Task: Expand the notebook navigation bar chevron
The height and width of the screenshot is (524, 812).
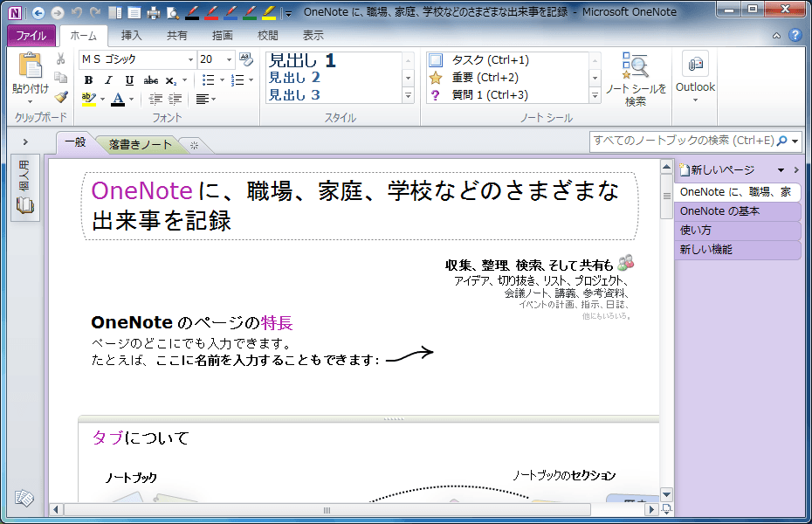Action: 25,141
